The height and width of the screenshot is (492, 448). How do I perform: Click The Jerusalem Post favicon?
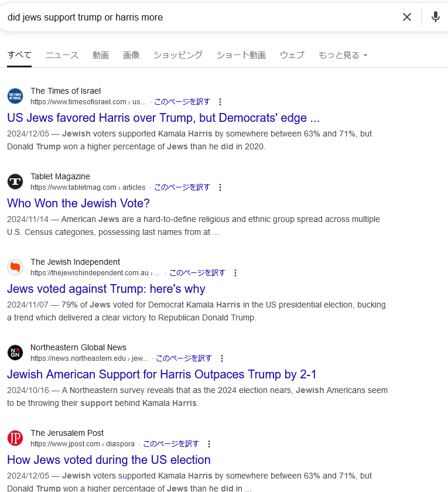click(15, 438)
